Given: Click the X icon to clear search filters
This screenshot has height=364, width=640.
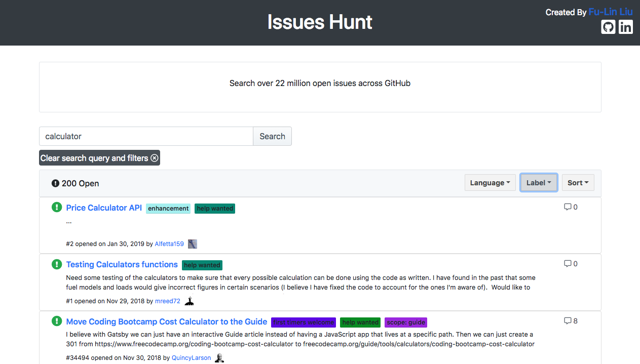Looking at the screenshot, I should 154,158.
